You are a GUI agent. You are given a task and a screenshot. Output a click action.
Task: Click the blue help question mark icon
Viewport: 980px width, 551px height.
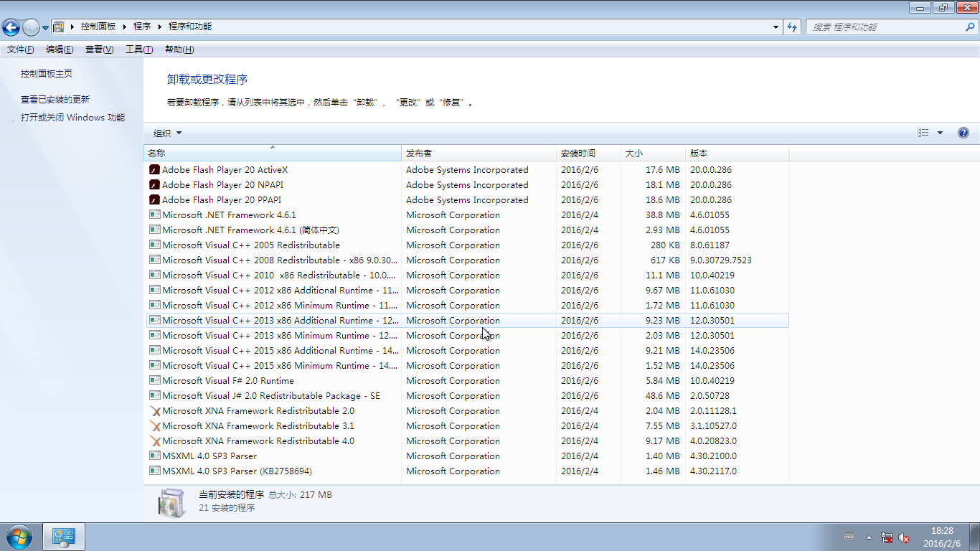coord(963,133)
